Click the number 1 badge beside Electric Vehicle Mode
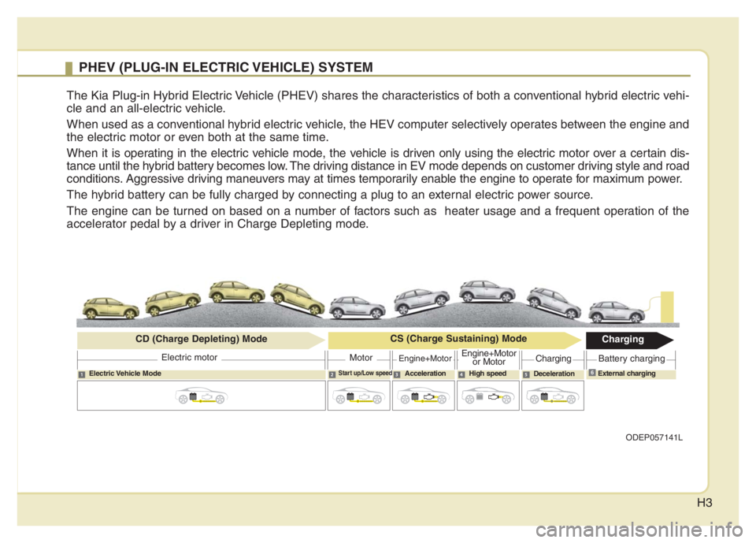Viewport: 756px width, 543px height. 81,374
